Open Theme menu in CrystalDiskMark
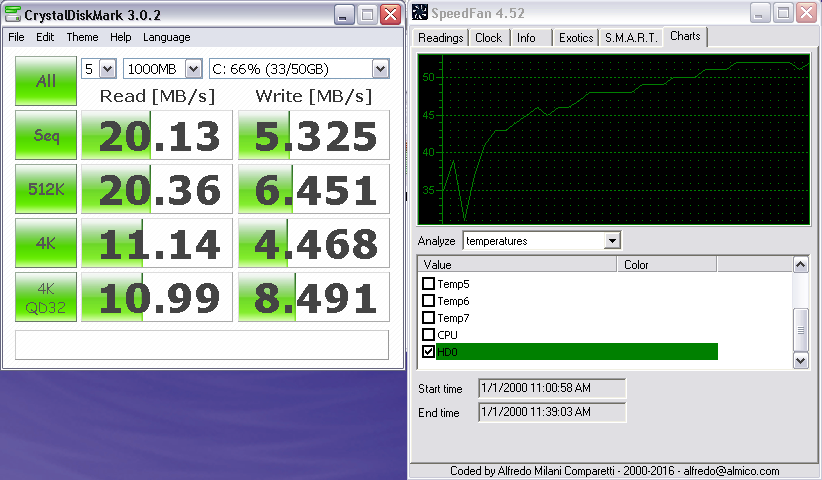Viewport: 822px width, 480px height. [82, 37]
